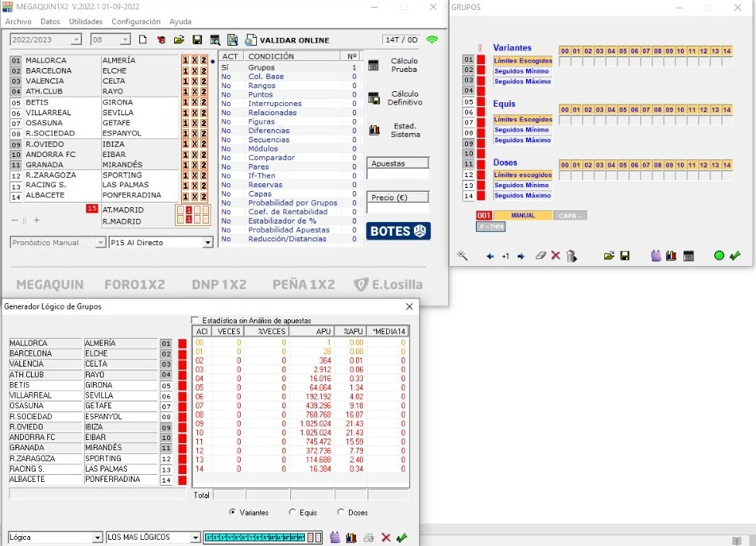The image size is (756, 546).
Task: Click the printer icon in Generador Lógico
Action: click(x=369, y=537)
